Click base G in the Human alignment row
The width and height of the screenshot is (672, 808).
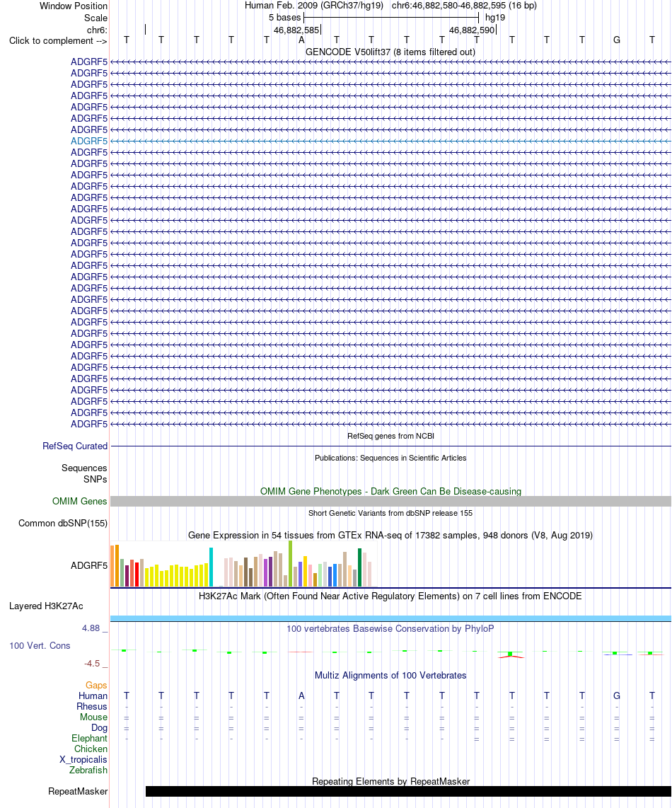pos(616,696)
